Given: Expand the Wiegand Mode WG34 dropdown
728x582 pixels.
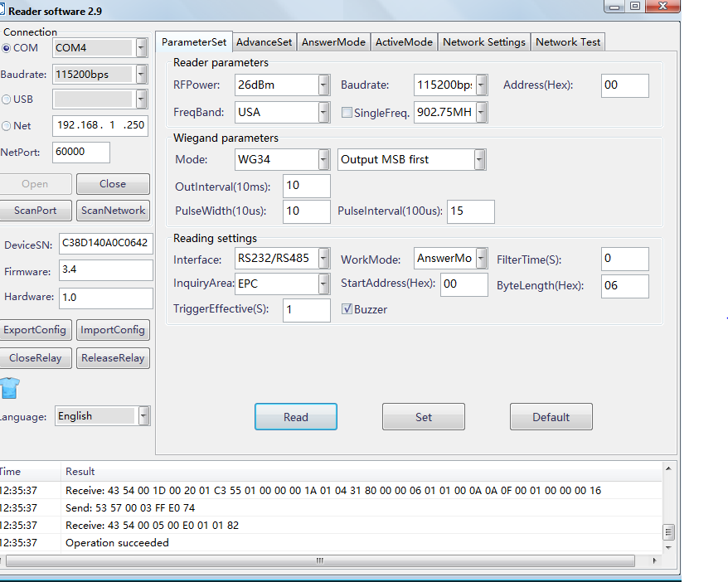Looking at the screenshot, I should [x=325, y=158].
